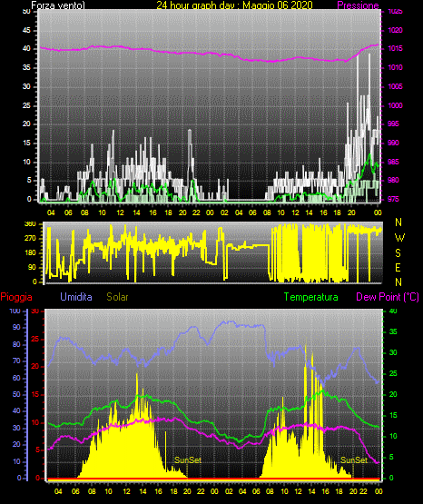423x504 pixels.
Task: Select the Dew Point (°C) legend label
Action: (x=388, y=297)
